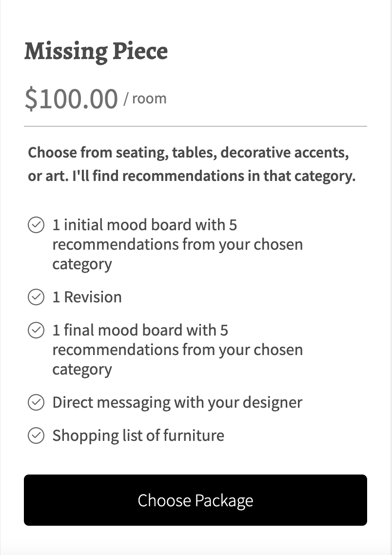
Task: Select the '1 final mood board with 5' text
Action: [140, 330]
